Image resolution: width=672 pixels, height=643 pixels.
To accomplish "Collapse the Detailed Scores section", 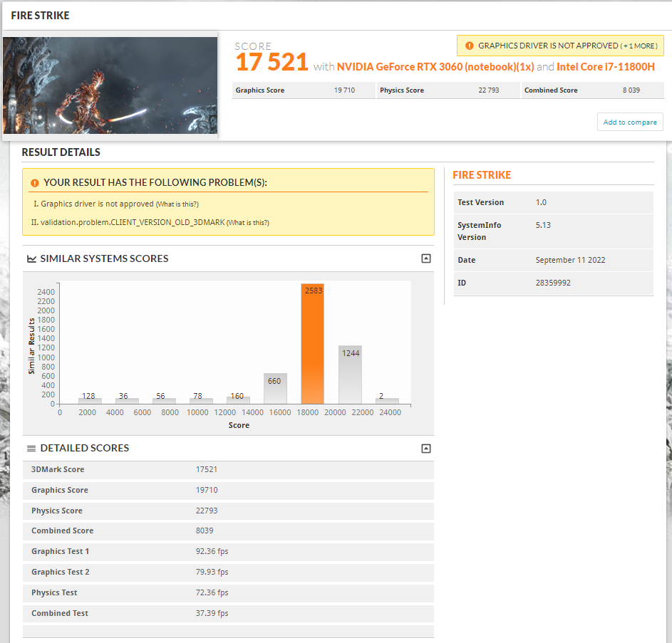I will pyautogui.click(x=425, y=449).
